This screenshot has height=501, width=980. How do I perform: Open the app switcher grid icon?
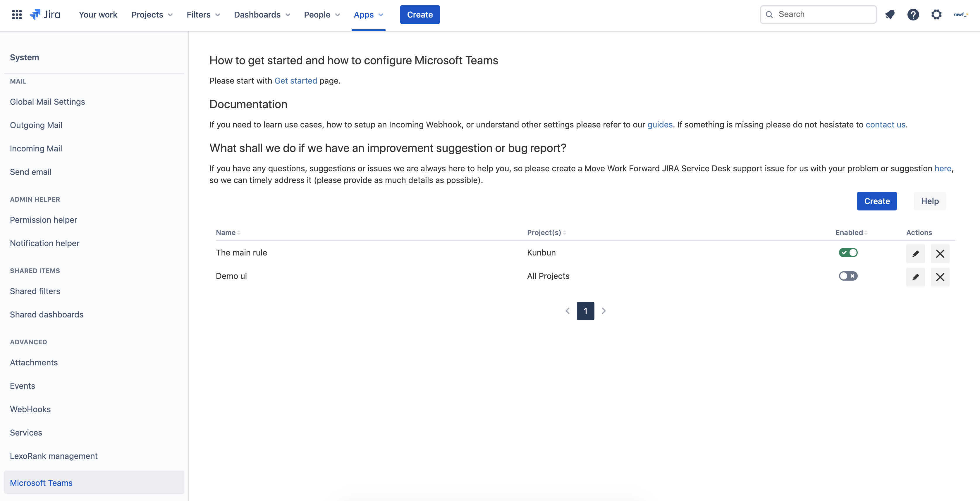(17, 14)
